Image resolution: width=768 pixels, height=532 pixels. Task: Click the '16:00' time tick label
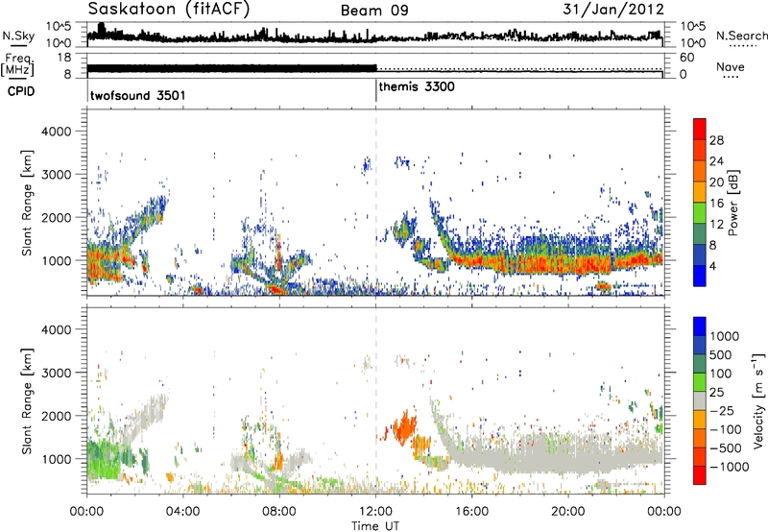pyautogui.click(x=471, y=512)
